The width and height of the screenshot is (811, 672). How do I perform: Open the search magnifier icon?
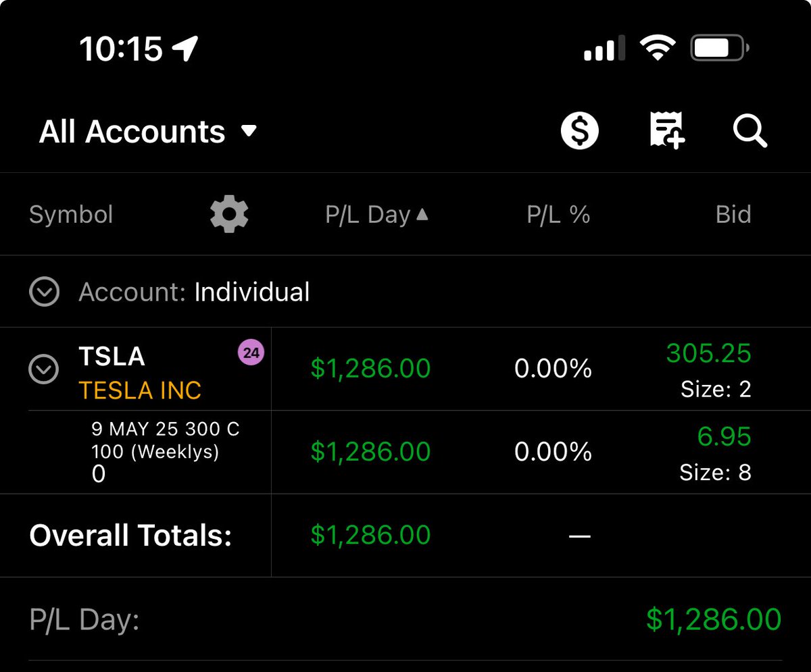coord(750,131)
